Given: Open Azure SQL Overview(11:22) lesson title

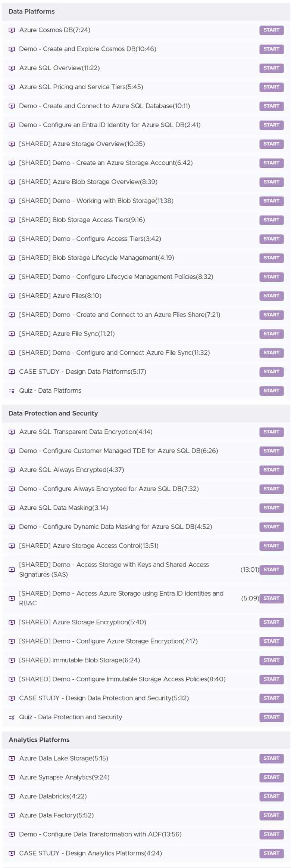Looking at the screenshot, I should coord(59,68).
